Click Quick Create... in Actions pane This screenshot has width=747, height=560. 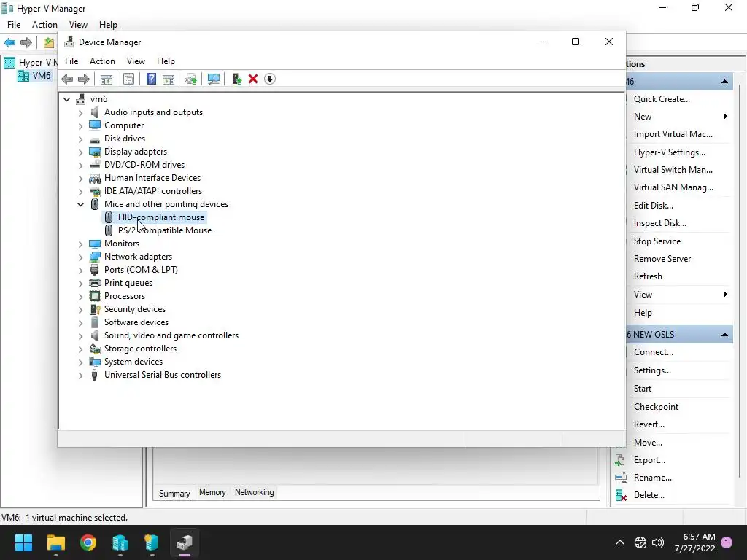tap(662, 99)
